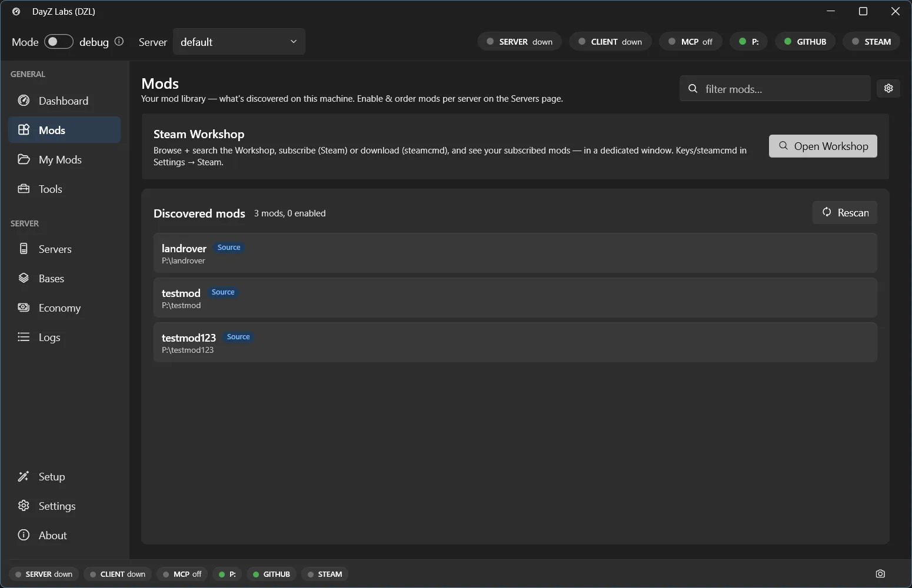Toggle the debug Mode switch

(59, 42)
